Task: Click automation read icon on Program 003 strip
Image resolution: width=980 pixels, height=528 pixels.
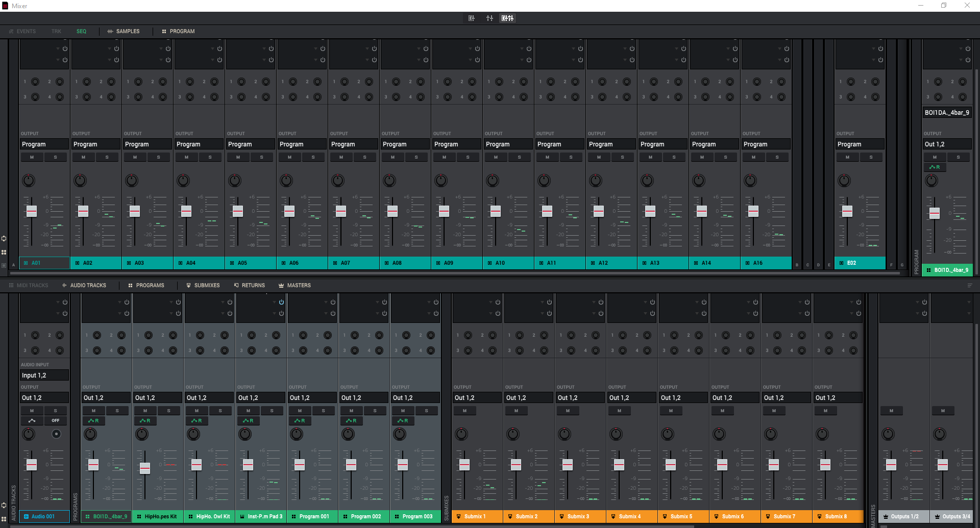Action: point(403,421)
